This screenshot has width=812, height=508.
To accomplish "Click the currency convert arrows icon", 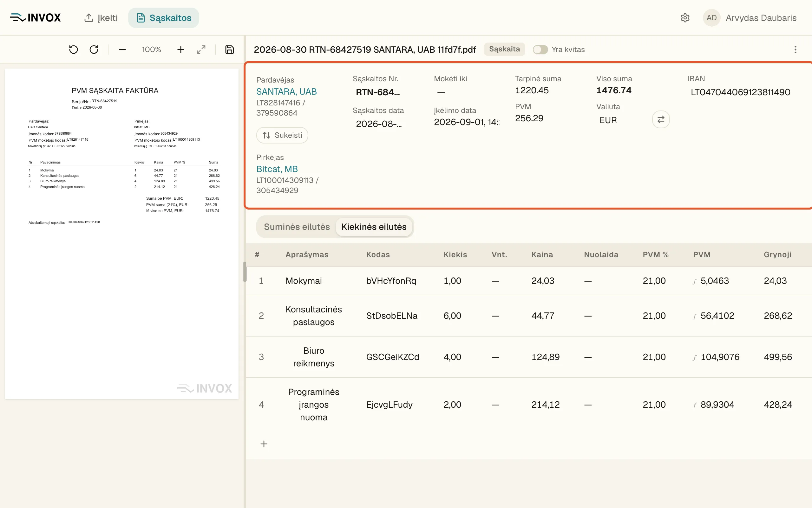I will (661, 119).
